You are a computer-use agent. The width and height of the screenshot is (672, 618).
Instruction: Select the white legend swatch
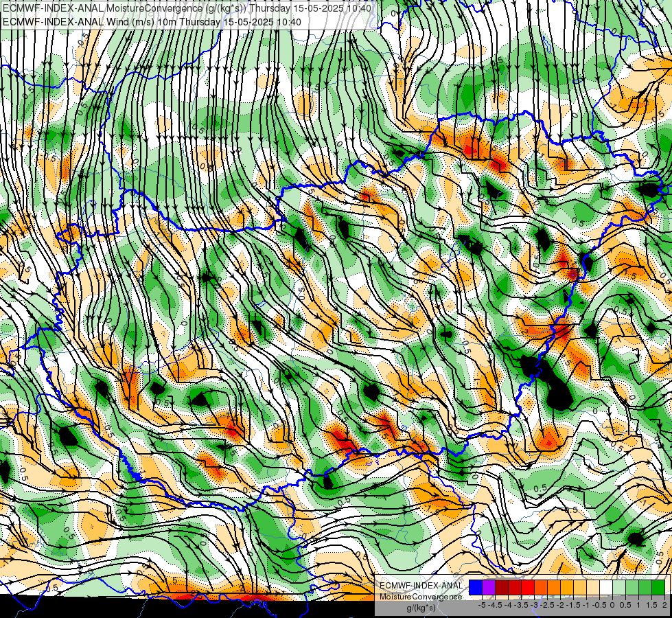click(x=606, y=587)
